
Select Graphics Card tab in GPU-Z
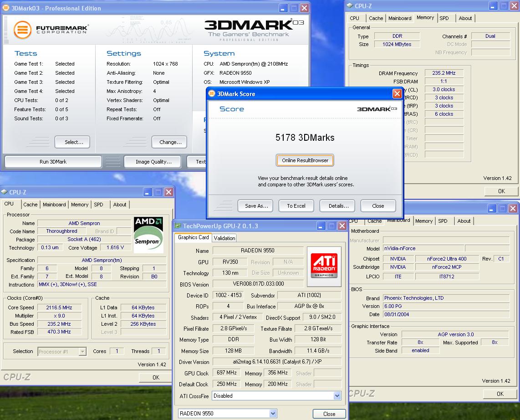click(x=194, y=237)
